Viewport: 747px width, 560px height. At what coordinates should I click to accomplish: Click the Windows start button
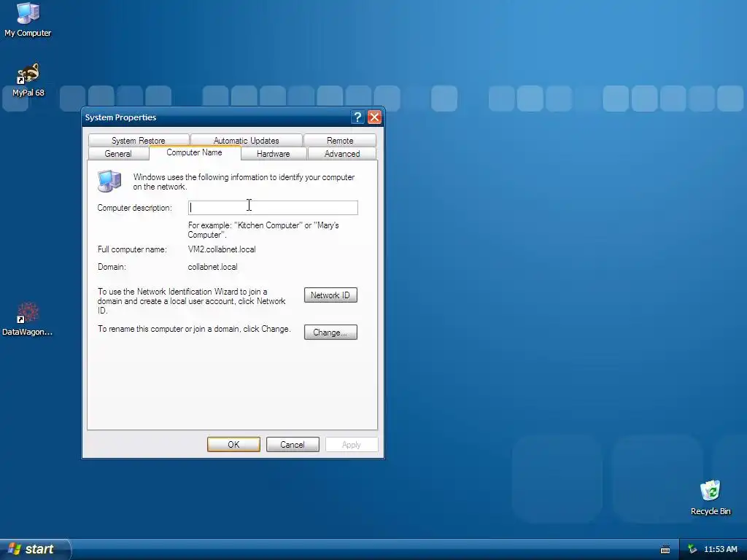pyautogui.click(x=34, y=549)
